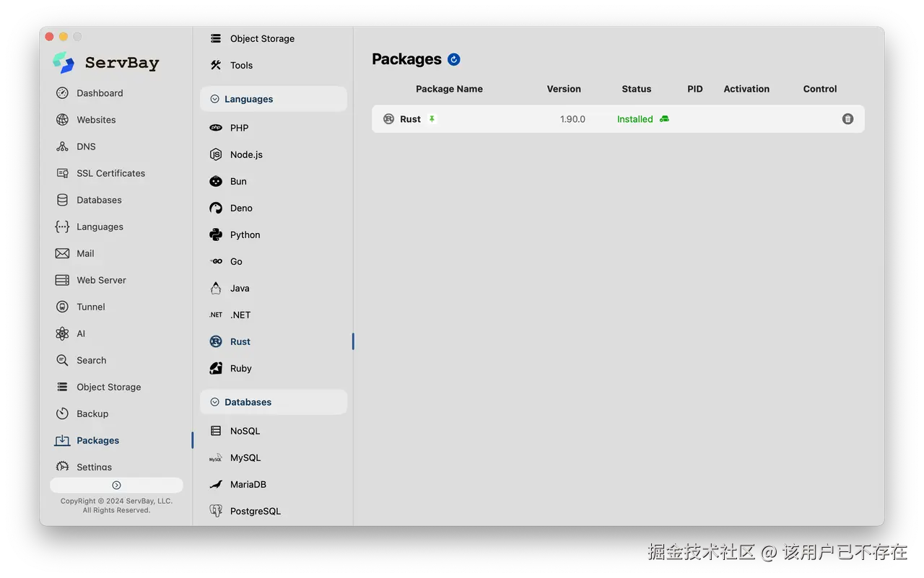
Task: Sort by Status column header
Action: tap(636, 89)
